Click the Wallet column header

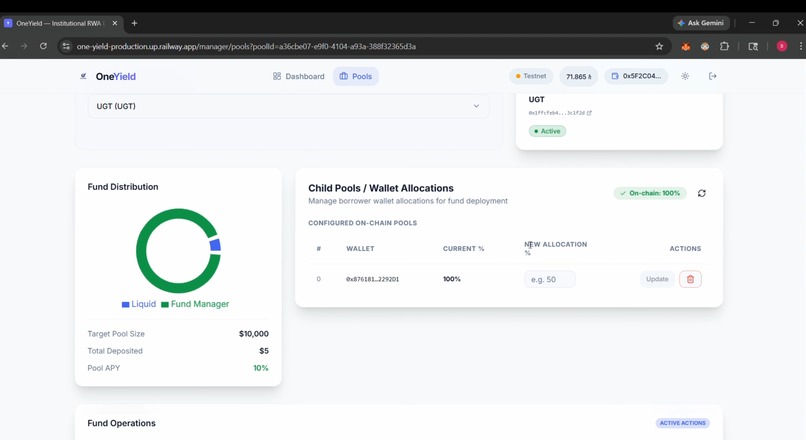pos(360,249)
